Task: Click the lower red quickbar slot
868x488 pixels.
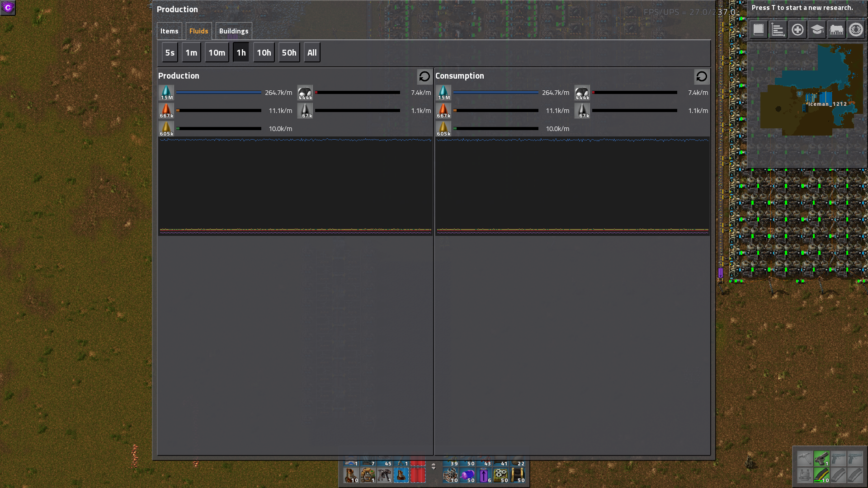Action: (418, 475)
